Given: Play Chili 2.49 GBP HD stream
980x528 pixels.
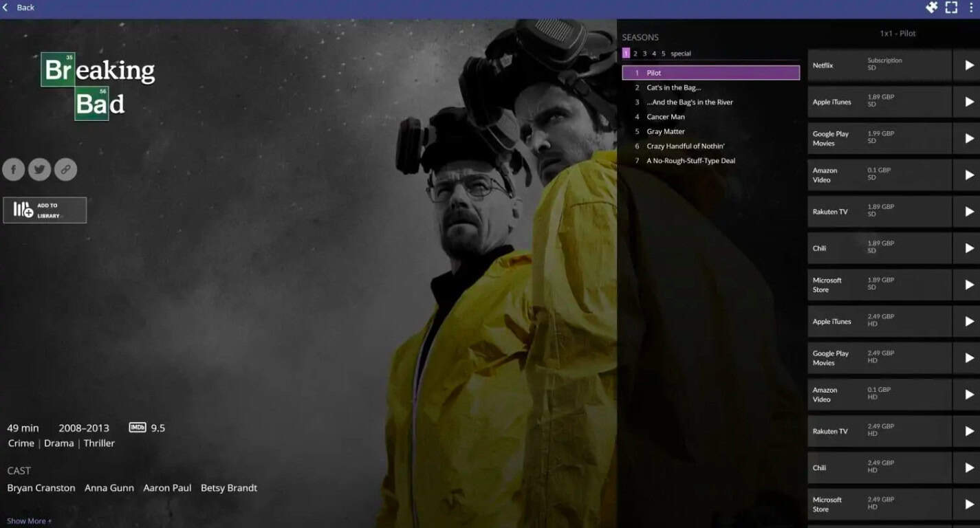Looking at the screenshot, I should [970, 467].
